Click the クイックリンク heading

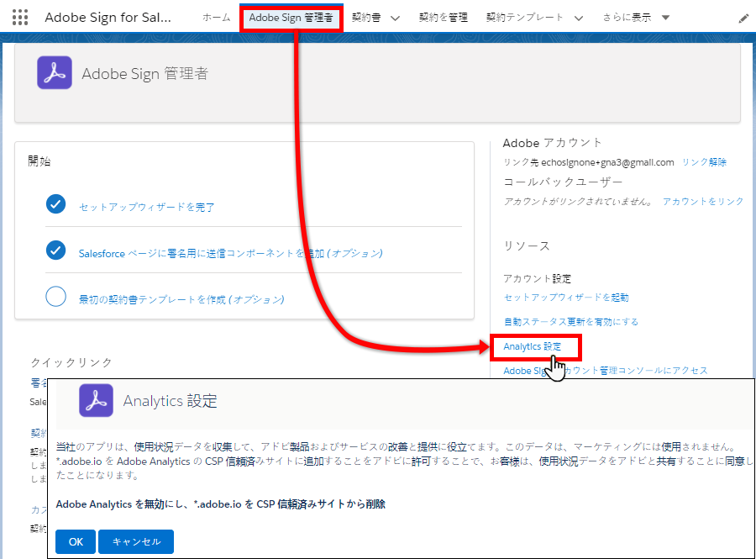pyautogui.click(x=71, y=362)
